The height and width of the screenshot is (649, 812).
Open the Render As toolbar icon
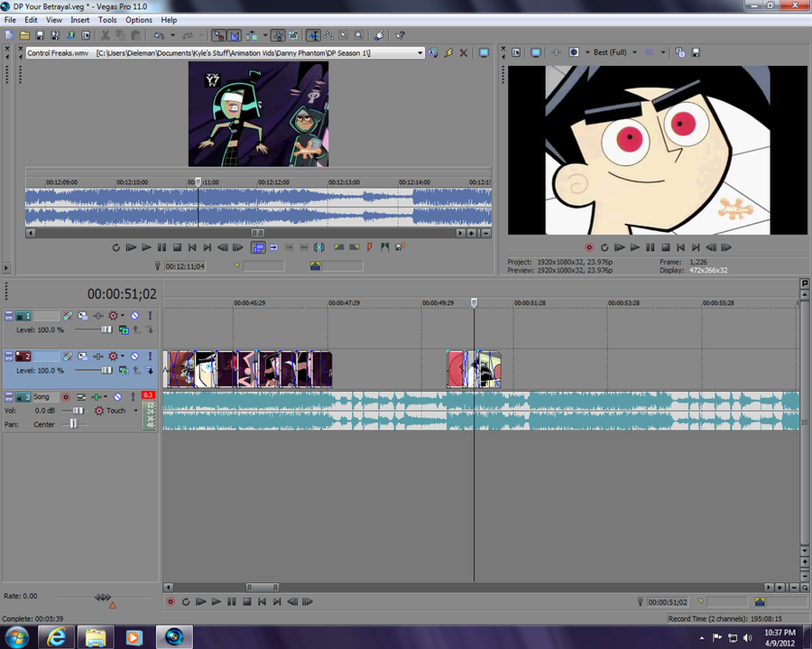[x=70, y=35]
